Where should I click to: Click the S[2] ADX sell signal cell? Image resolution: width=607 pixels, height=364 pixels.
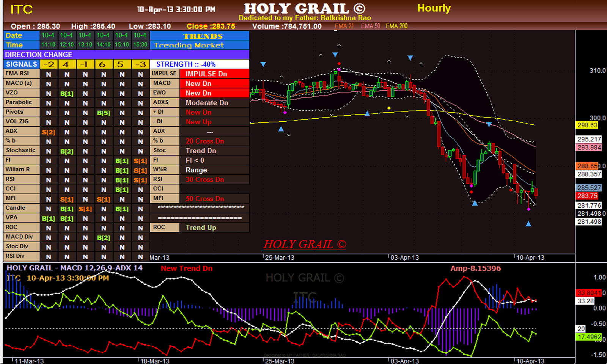coord(48,131)
